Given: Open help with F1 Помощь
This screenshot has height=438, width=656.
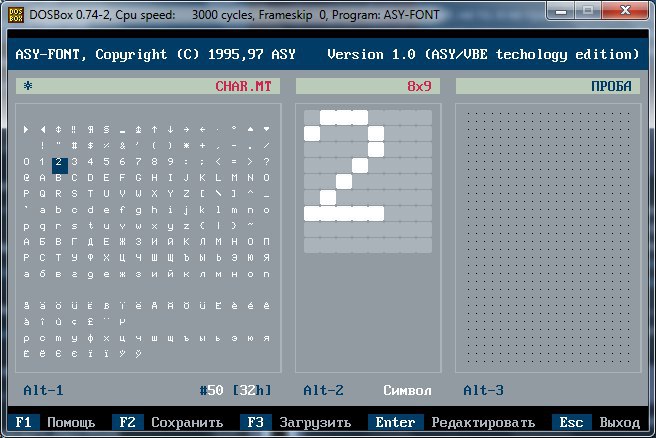Looking at the screenshot, I should coord(51,422).
